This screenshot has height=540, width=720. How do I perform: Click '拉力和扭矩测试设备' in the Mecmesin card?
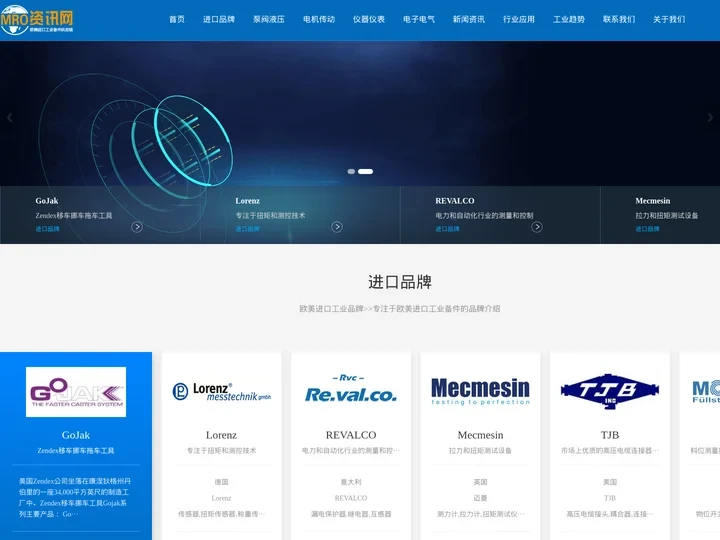(x=480, y=450)
